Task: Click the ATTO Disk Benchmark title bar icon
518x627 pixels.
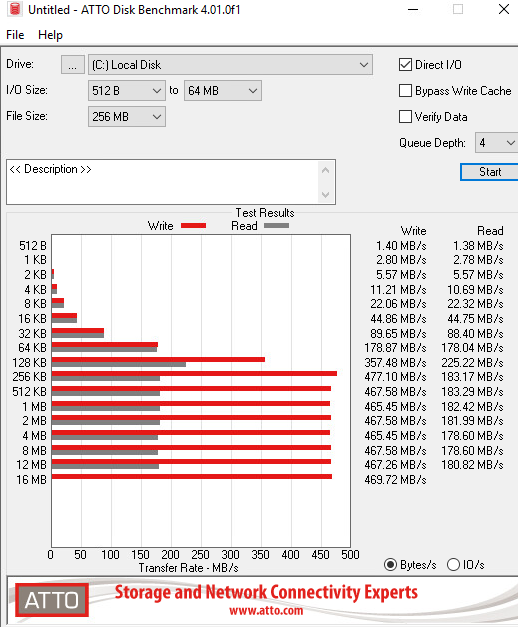Action: 14,9
